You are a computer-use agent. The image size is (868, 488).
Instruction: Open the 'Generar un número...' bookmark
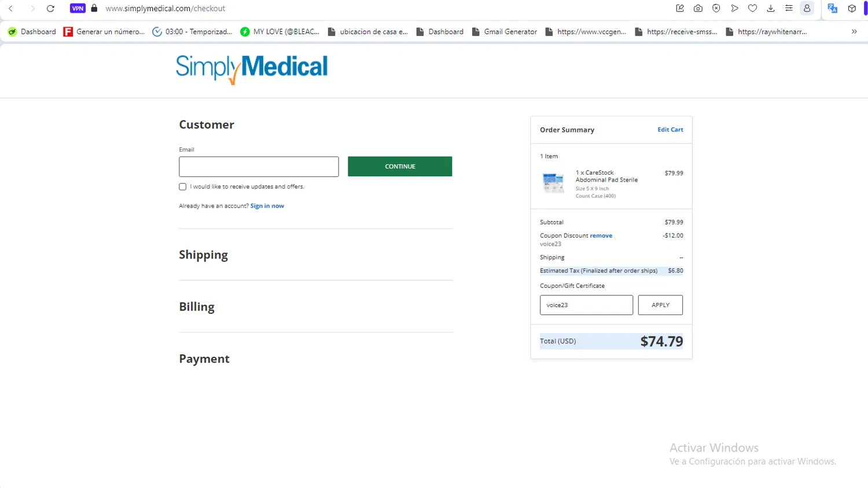[105, 32]
